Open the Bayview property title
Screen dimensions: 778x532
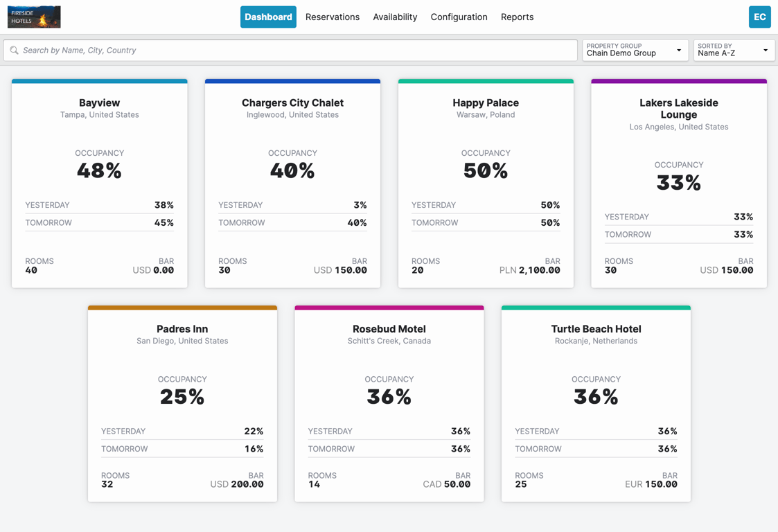99,103
